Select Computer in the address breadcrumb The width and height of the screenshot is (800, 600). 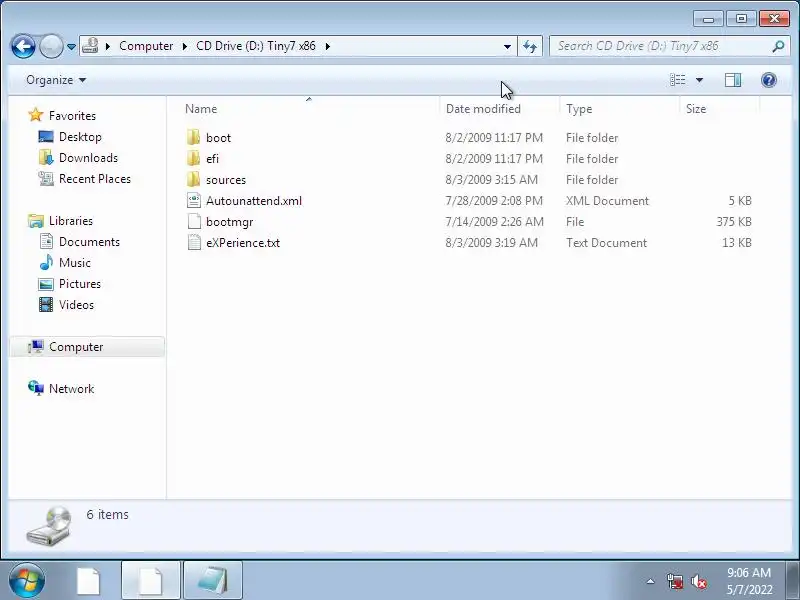(146, 46)
